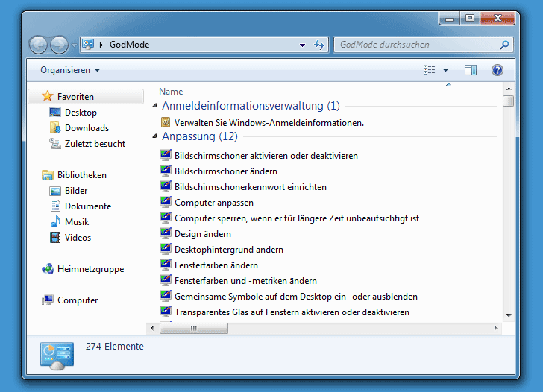Select Computer sperren, wenn unbeaufsichtigt entry

click(x=297, y=218)
